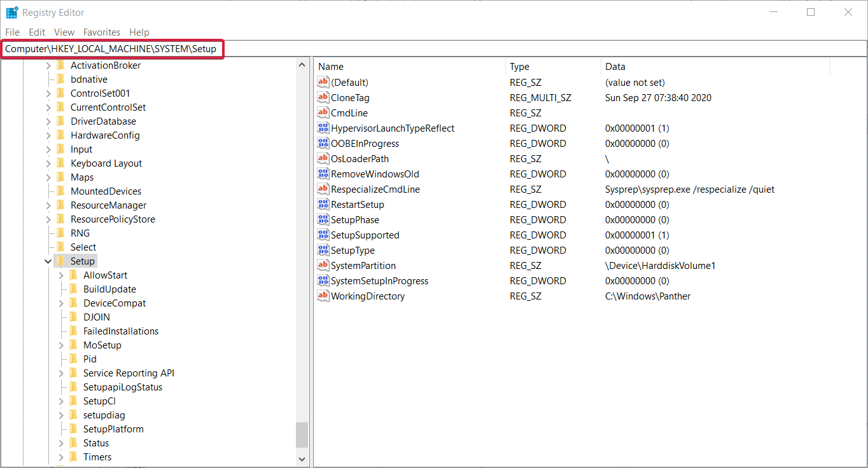Click the HardwareConfig folder icon
This screenshot has height=468, width=868.
61,135
